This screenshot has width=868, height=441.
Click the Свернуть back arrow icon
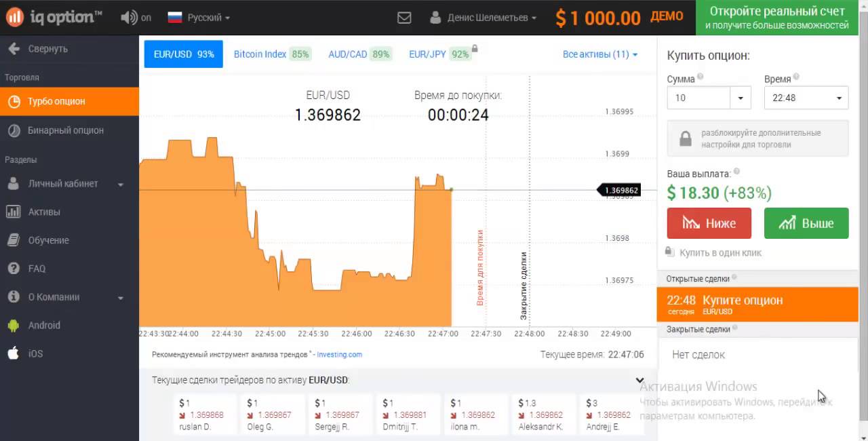(x=13, y=49)
